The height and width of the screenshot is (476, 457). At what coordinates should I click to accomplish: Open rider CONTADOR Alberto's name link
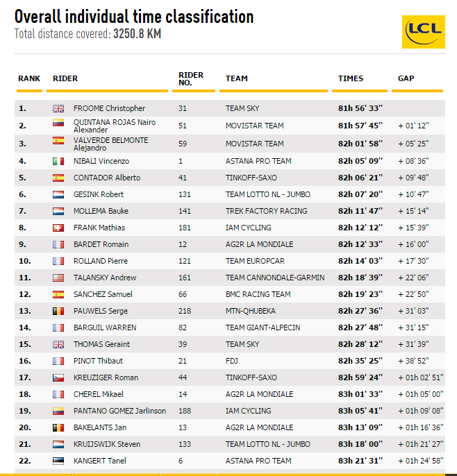(107, 178)
